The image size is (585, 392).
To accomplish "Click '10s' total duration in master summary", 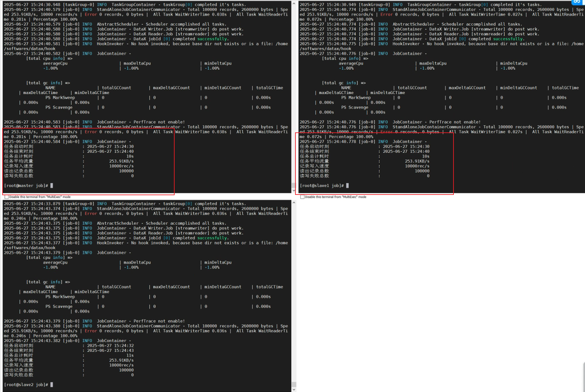I will [x=130, y=156].
